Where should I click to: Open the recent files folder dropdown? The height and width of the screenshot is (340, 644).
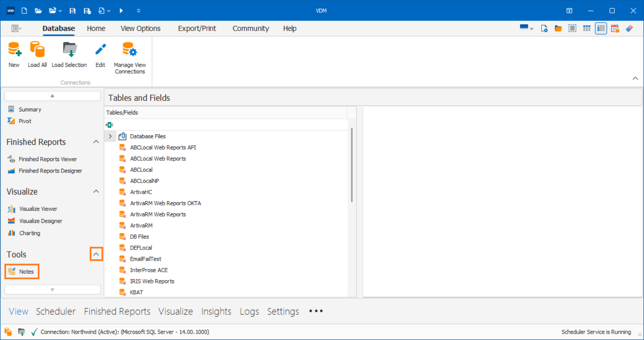tap(55, 11)
